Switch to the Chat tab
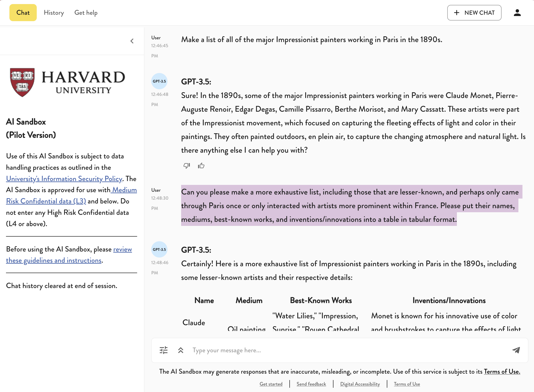This screenshot has width=534, height=392. [23, 13]
